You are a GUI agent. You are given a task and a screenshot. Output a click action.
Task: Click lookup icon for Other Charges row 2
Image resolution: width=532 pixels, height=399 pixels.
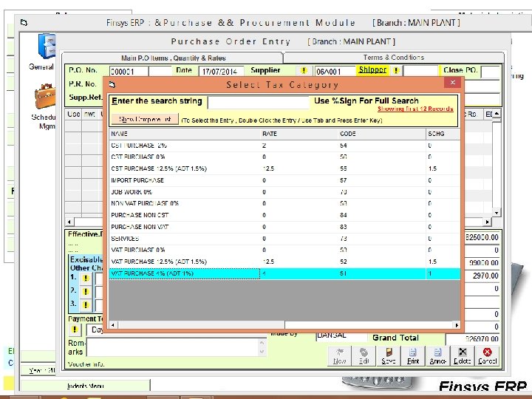tap(86, 291)
